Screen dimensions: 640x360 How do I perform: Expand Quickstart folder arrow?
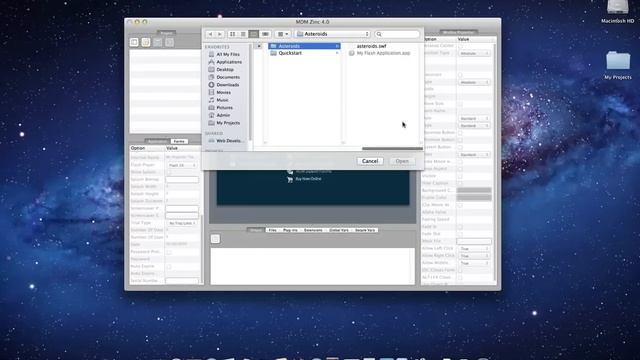point(337,53)
